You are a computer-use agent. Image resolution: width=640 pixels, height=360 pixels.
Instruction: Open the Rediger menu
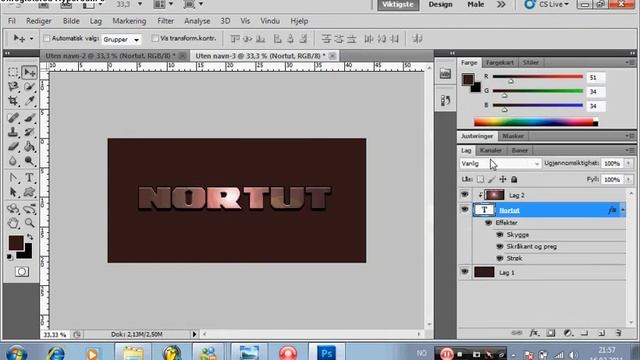pos(39,21)
